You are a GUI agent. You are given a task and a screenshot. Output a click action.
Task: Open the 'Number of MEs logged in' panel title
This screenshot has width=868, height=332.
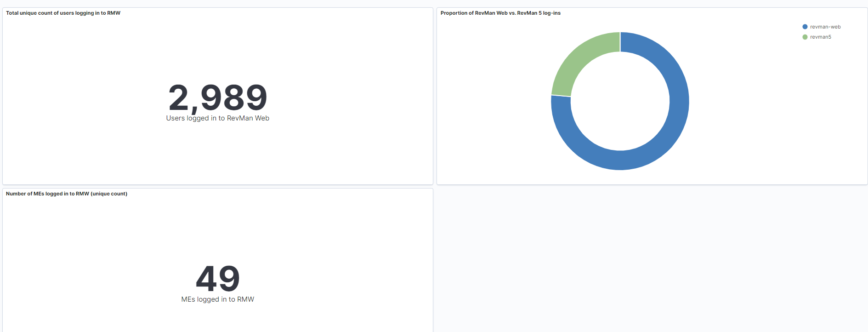[x=67, y=194]
